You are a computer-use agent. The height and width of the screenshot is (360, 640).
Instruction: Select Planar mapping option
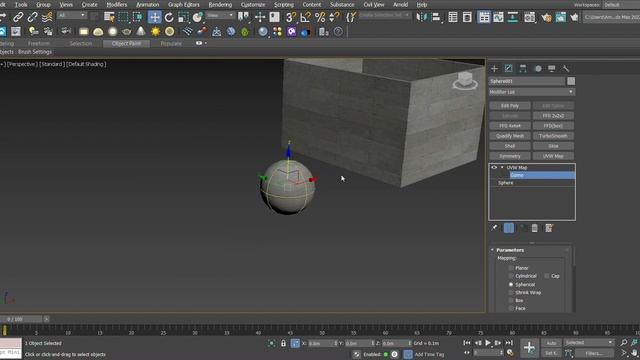pyautogui.click(x=511, y=268)
